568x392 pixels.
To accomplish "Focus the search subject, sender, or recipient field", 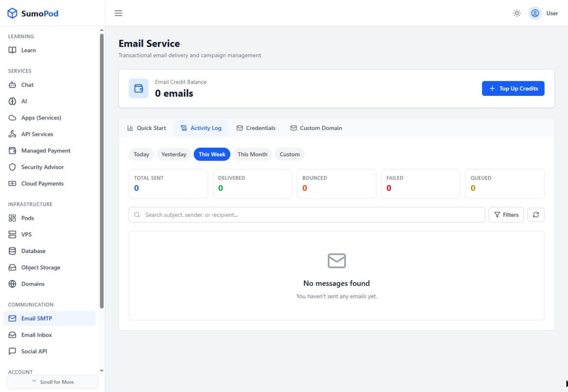I will pyautogui.click(x=307, y=215).
